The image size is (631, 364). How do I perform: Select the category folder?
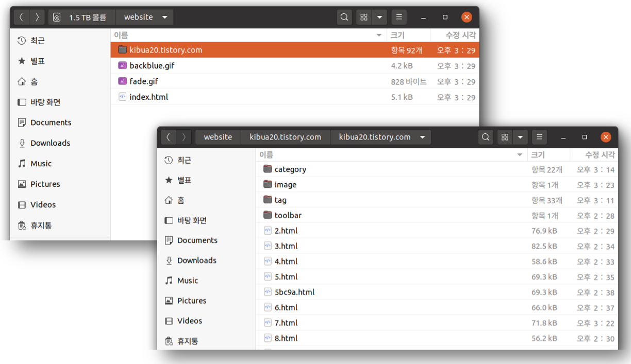pyautogui.click(x=437, y=169)
